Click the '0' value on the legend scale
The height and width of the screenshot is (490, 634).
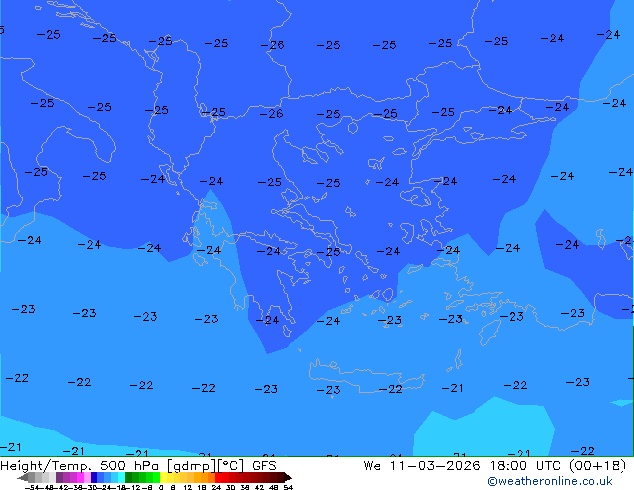point(161,487)
